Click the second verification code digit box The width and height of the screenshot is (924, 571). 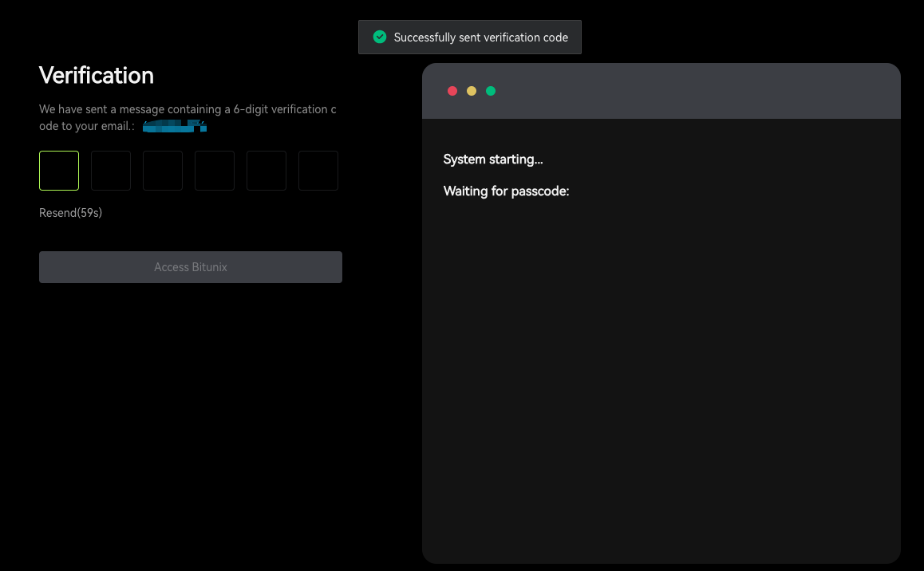(111, 171)
